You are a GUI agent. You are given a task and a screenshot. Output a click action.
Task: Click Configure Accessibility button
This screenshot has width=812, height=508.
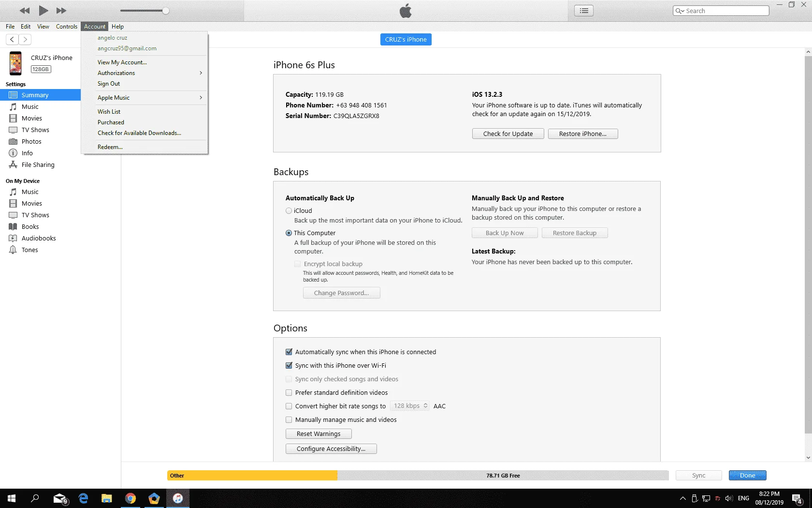(x=331, y=449)
